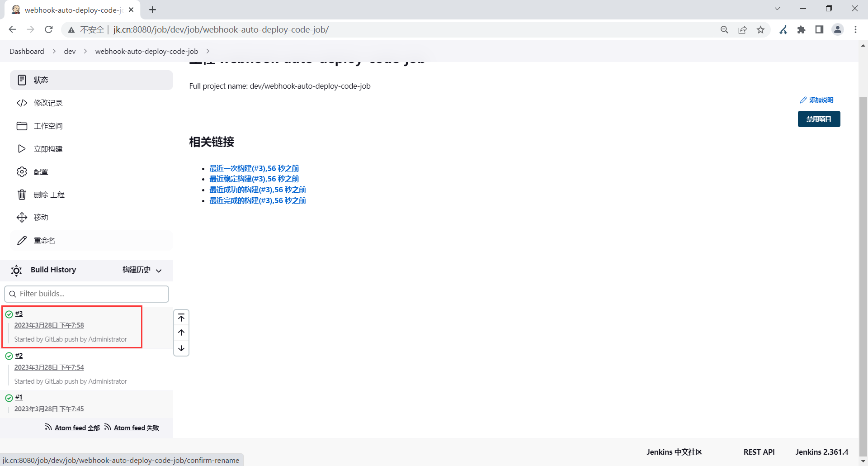Expand the breadcrumb chevron after Dashboard
Viewport: 868px width, 466px height.
[x=54, y=51]
